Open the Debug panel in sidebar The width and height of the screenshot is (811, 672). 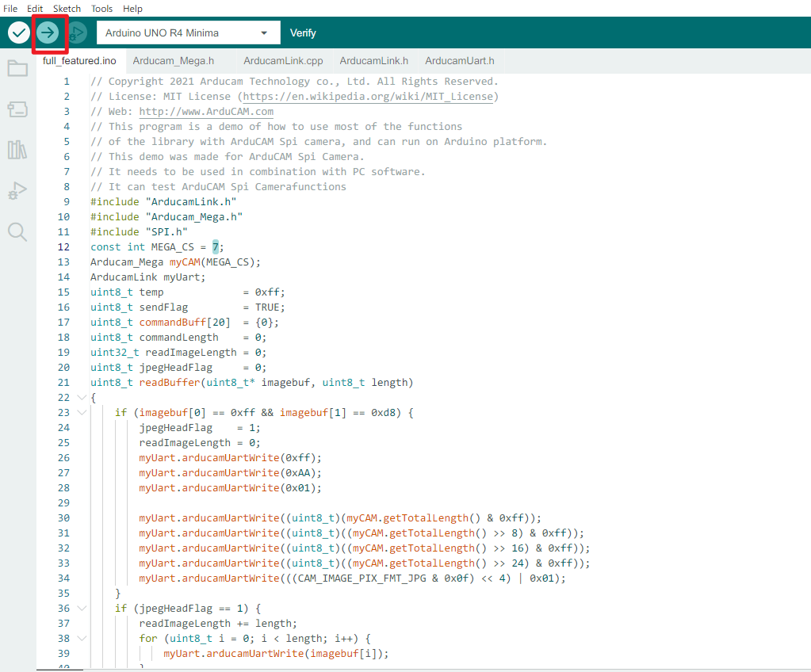(17, 191)
